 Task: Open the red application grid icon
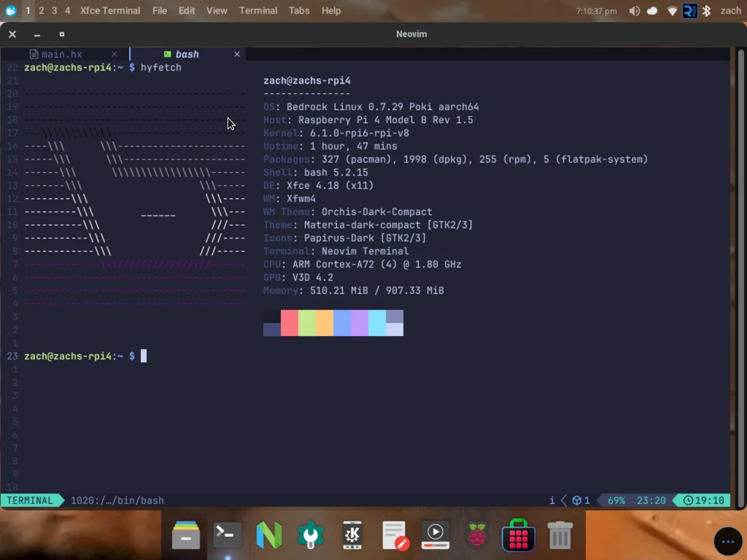(x=517, y=534)
